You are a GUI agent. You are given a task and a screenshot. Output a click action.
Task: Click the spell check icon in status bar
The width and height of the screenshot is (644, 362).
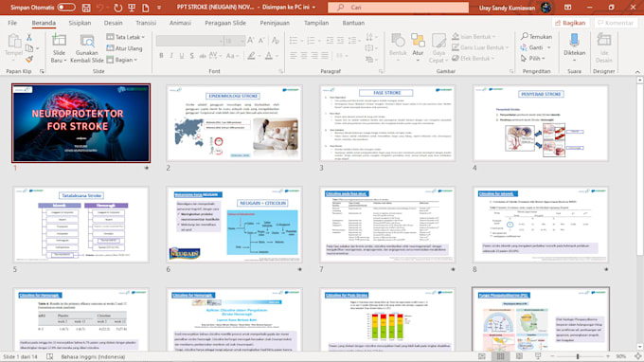coord(49,356)
